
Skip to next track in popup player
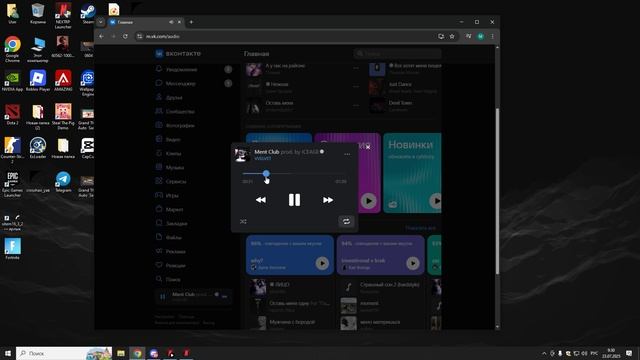[x=328, y=200]
